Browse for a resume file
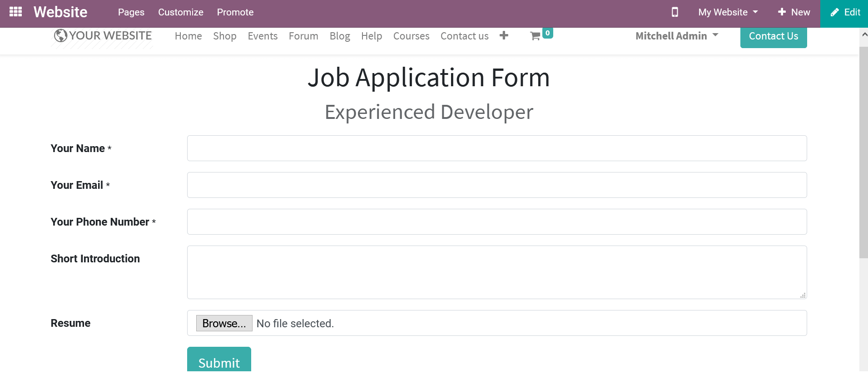Viewport: 868px width, 379px height. point(224,323)
